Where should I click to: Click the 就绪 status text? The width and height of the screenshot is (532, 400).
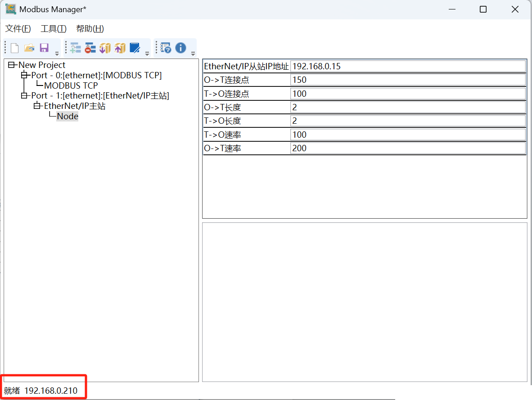click(12, 391)
